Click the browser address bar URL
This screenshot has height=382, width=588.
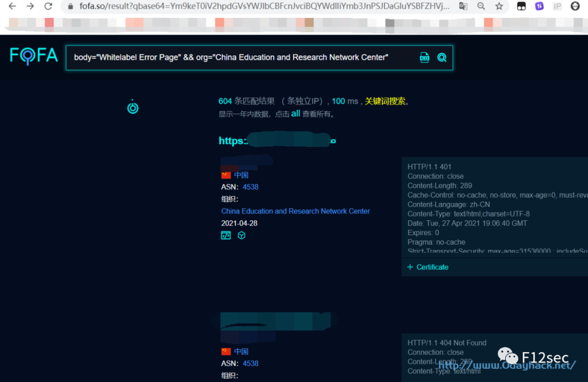[x=264, y=6]
